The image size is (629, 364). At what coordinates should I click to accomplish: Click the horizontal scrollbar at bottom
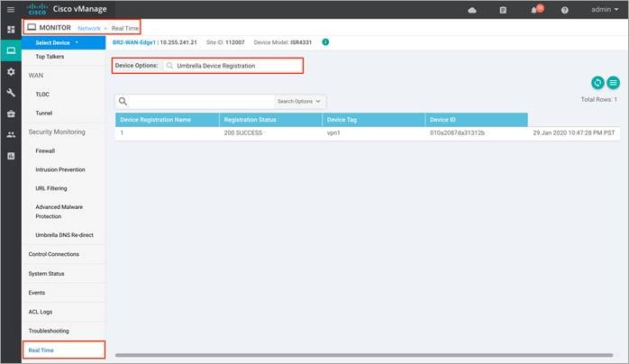click(x=364, y=355)
